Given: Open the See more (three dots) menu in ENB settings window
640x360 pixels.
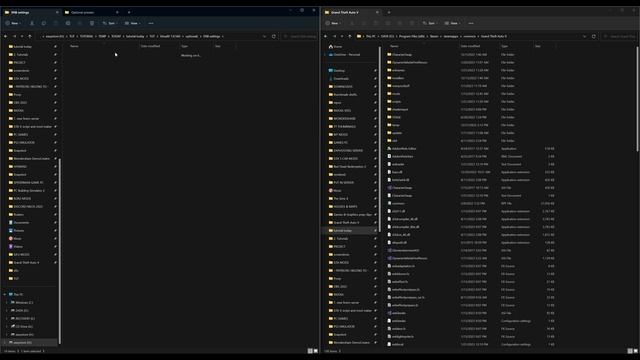Looking at the screenshot, I should coord(151,23).
